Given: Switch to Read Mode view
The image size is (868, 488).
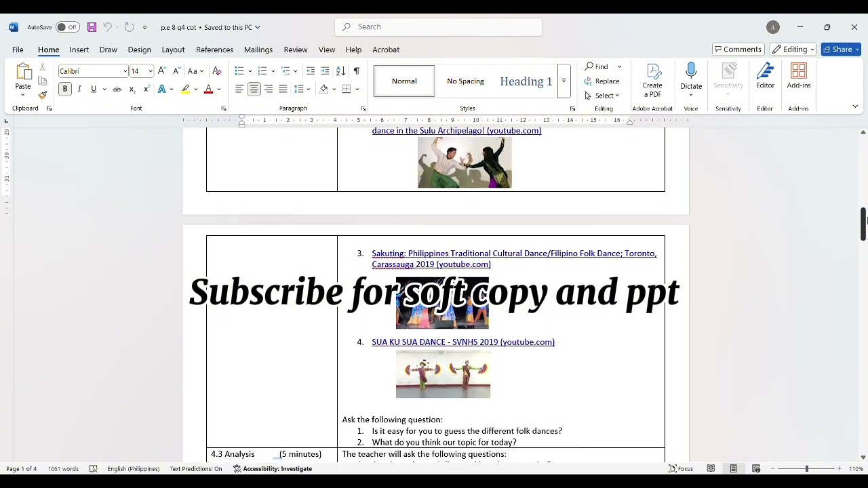Looking at the screenshot, I should pos(711,468).
